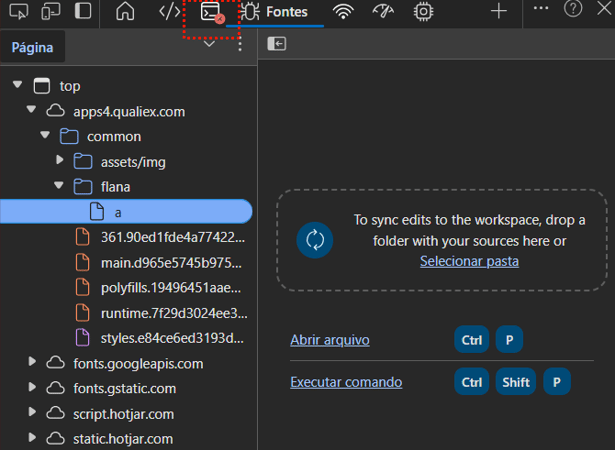Toggle device emulation icon

52,12
